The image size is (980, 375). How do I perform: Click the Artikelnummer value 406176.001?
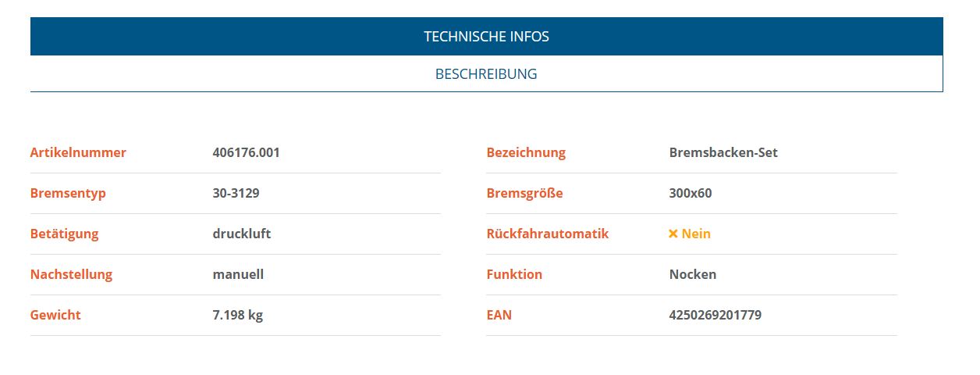tap(246, 152)
